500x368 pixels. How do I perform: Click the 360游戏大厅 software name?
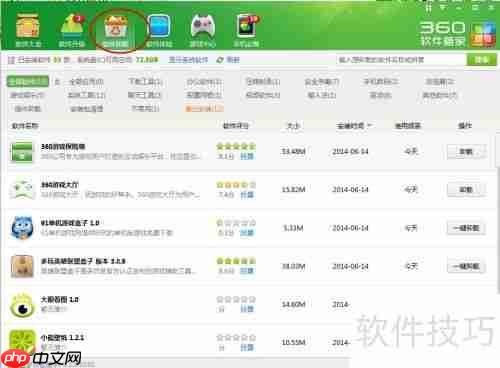pos(60,185)
